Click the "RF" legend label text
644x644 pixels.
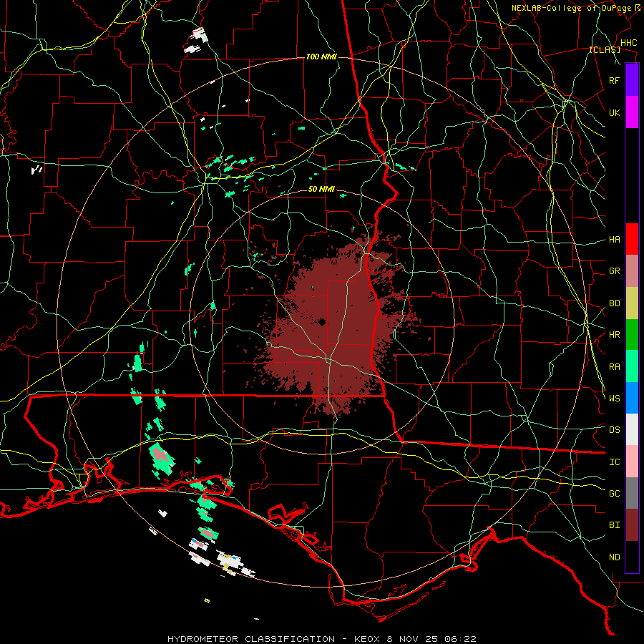click(614, 80)
